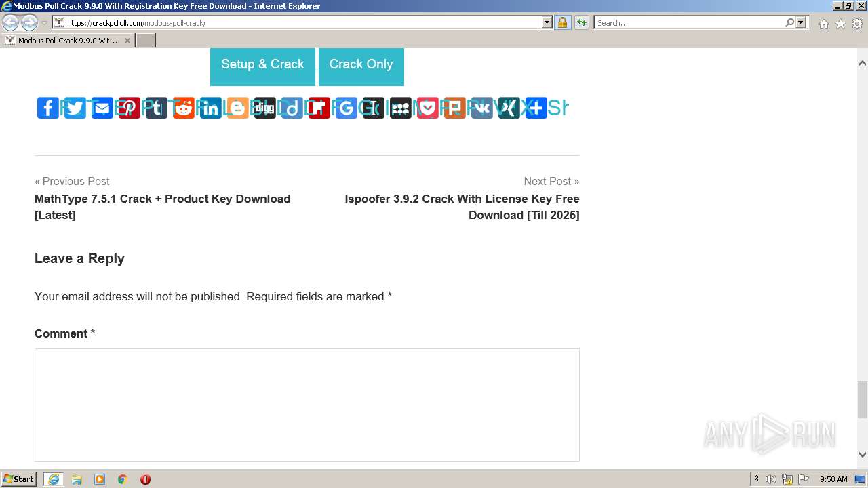Open a new blank tab

(x=146, y=41)
